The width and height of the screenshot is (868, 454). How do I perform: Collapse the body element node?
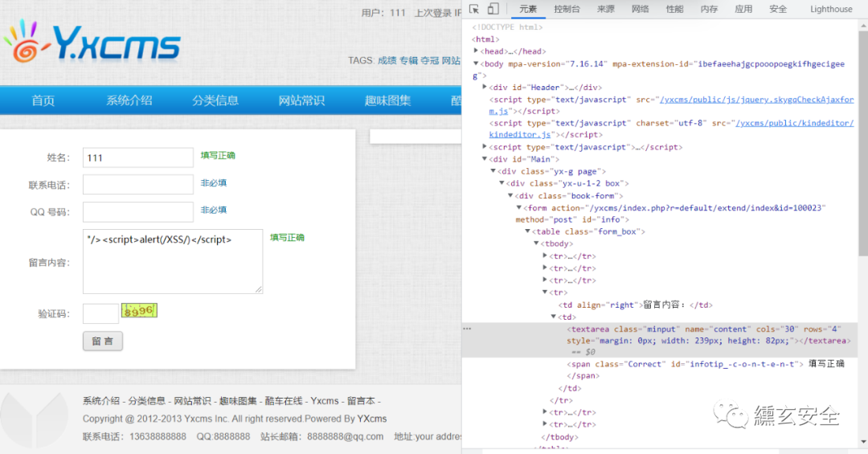tap(476, 63)
